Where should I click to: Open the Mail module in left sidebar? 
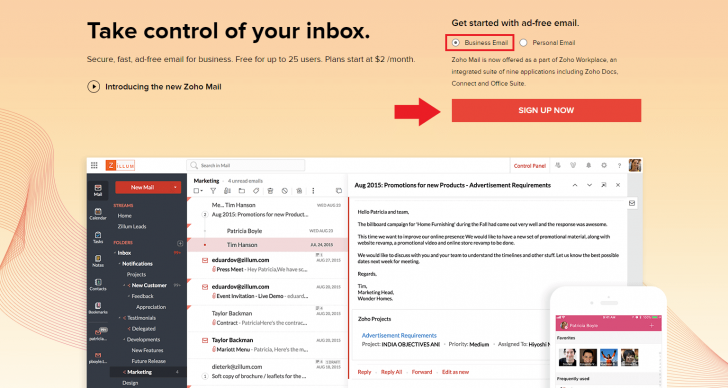pos(98,190)
